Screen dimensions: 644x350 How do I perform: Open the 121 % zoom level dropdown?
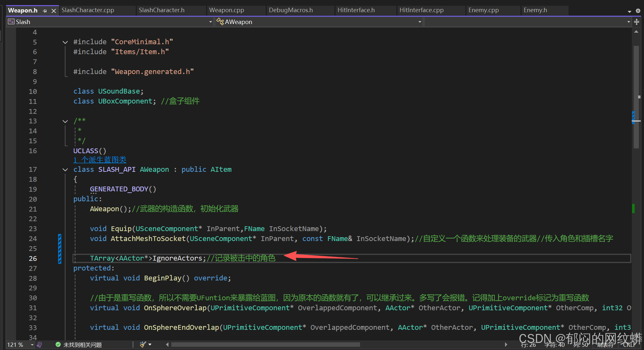pyautogui.click(x=32, y=345)
